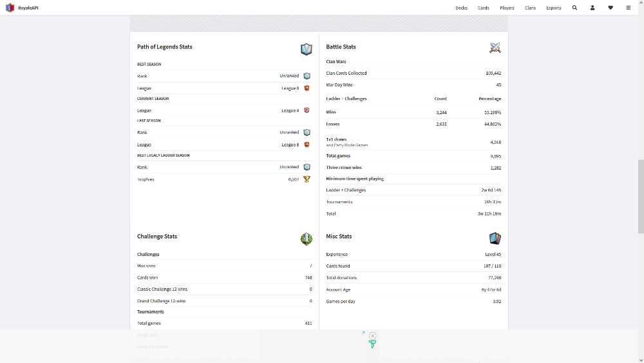Click the Path of Legends shield icon
The image size is (644, 363).
[307, 49]
